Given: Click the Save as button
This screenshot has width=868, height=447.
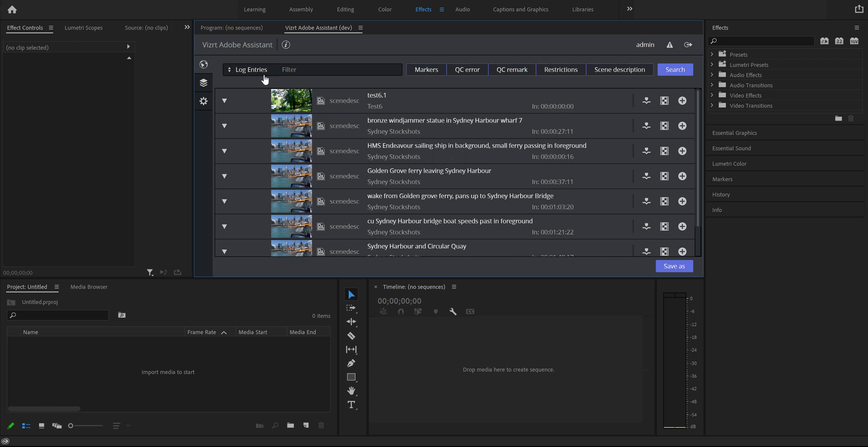Looking at the screenshot, I should 674,266.
